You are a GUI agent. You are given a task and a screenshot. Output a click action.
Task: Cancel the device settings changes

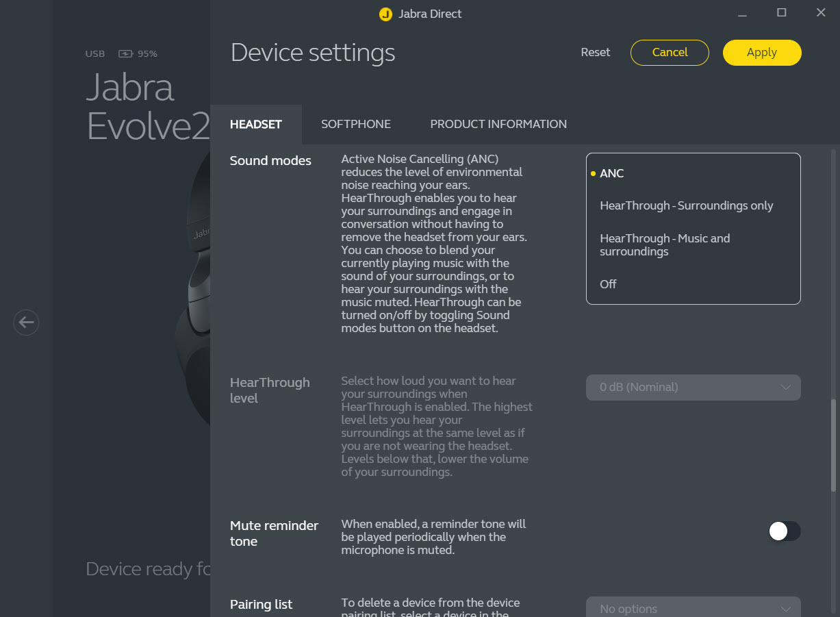pyautogui.click(x=670, y=53)
